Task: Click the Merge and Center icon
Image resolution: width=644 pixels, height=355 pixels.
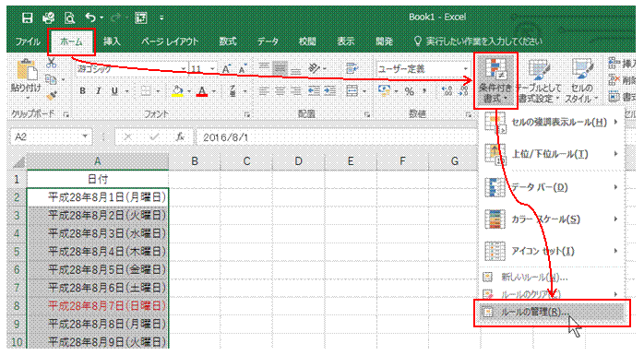Action: [352, 91]
